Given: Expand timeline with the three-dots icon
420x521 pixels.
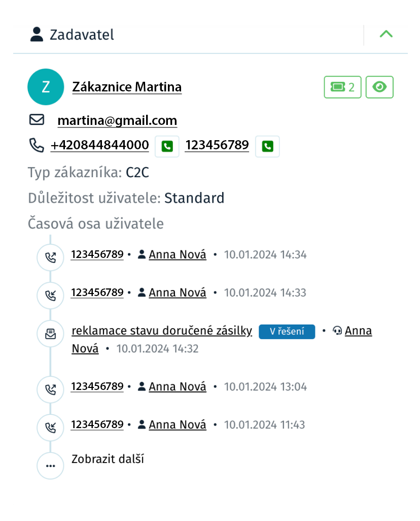Looking at the screenshot, I should [50, 466].
